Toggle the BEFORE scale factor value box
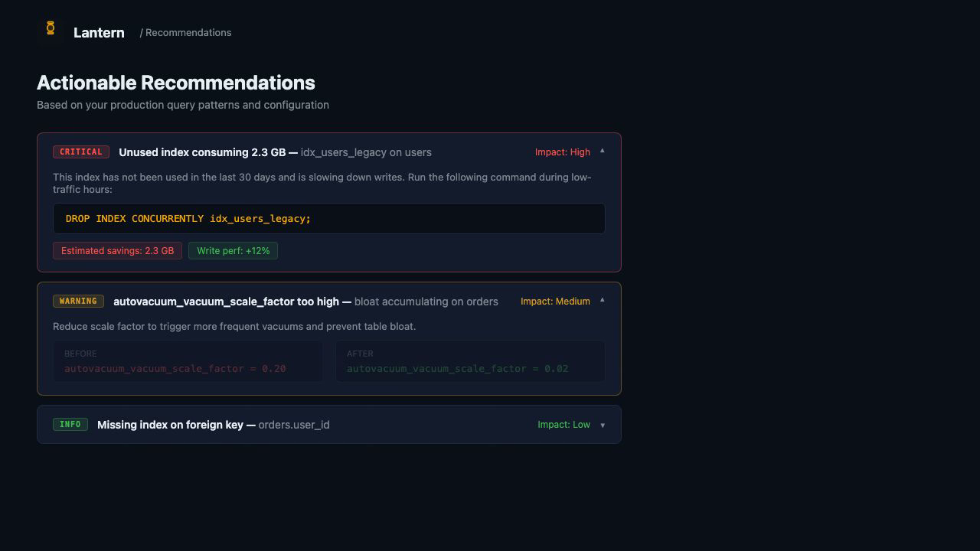This screenshot has width=980, height=551. pyautogui.click(x=188, y=361)
